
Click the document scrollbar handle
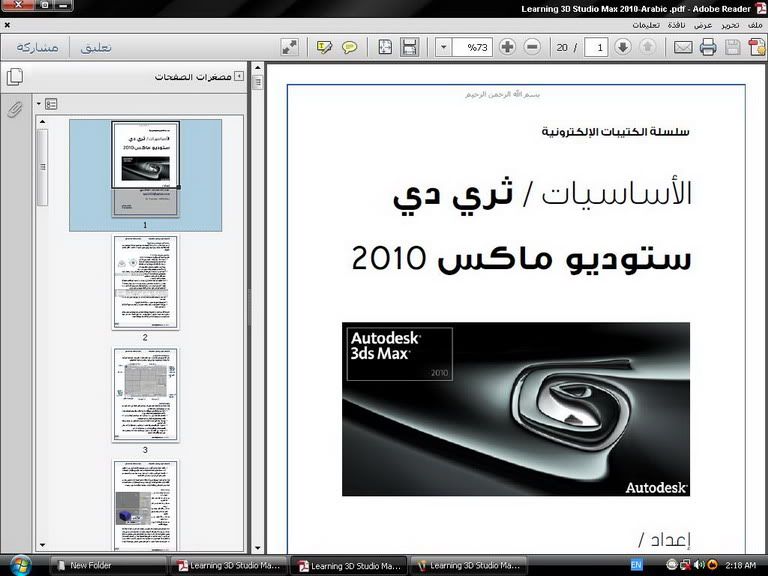point(258,82)
